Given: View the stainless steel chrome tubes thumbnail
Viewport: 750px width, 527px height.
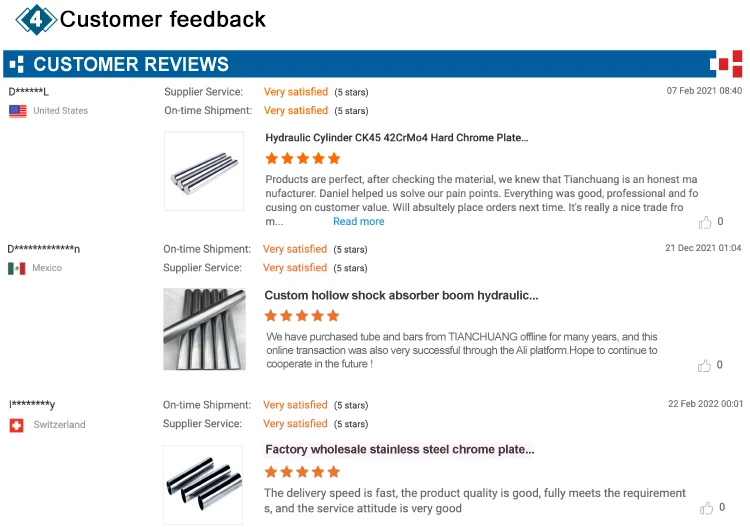Looking at the screenshot, I should click(x=203, y=485).
